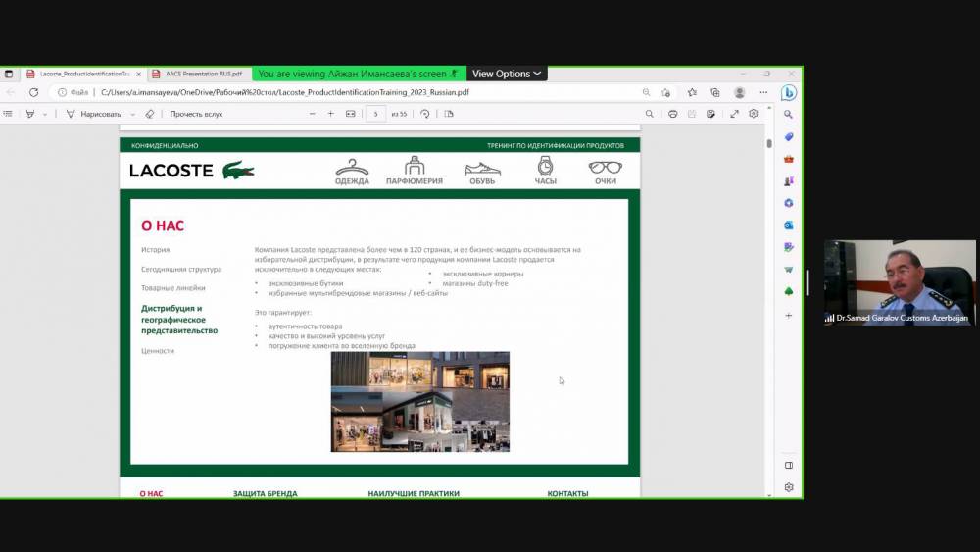980x552 pixels.
Task: Open the browser Settings and more menu
Action: point(763,92)
